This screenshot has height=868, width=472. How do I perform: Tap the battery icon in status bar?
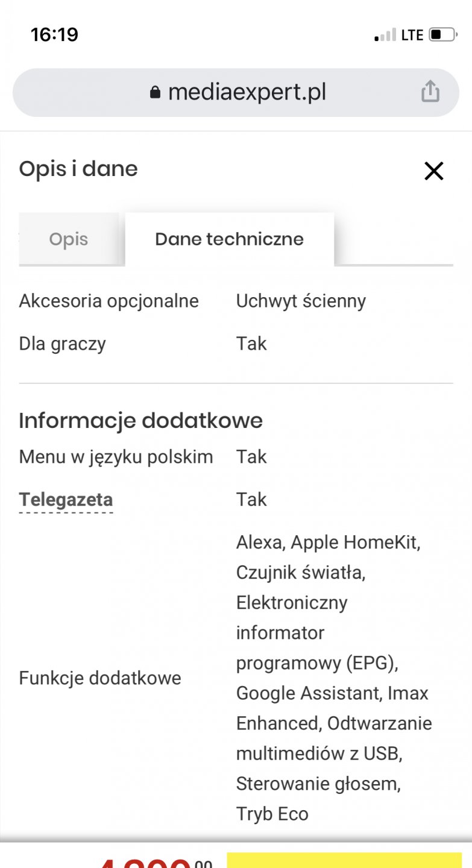click(442, 35)
